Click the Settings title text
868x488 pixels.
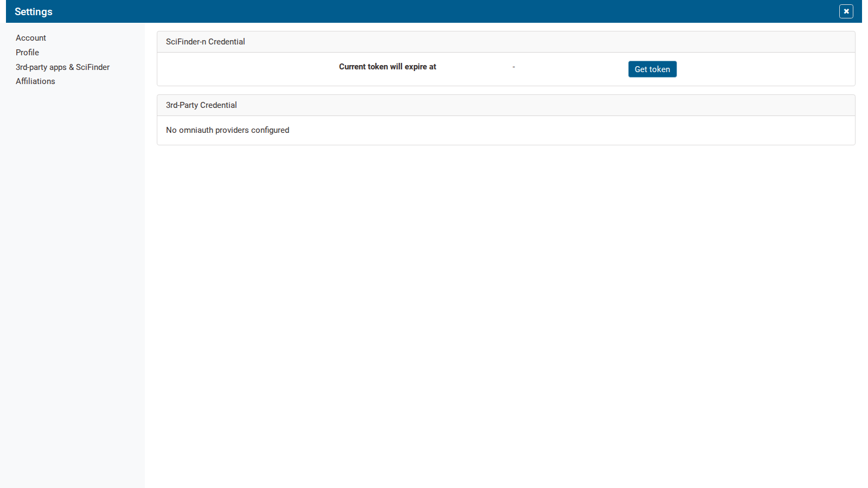tap(34, 11)
